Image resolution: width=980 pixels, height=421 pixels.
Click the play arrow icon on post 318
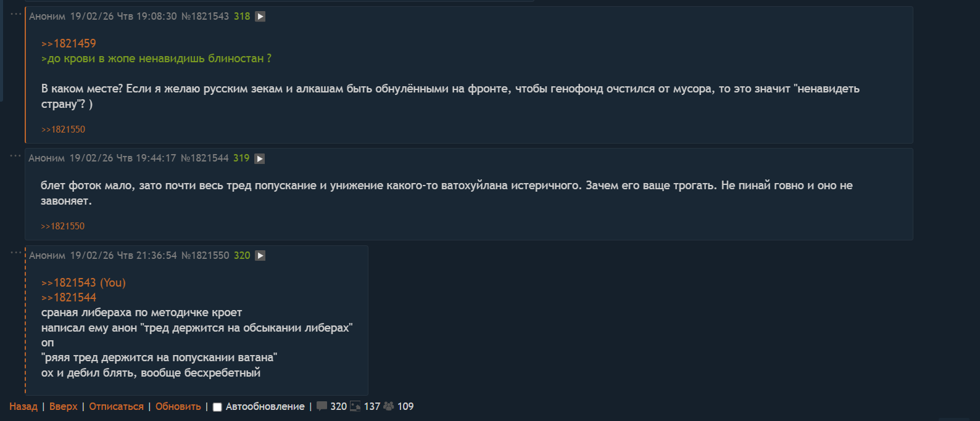click(260, 17)
